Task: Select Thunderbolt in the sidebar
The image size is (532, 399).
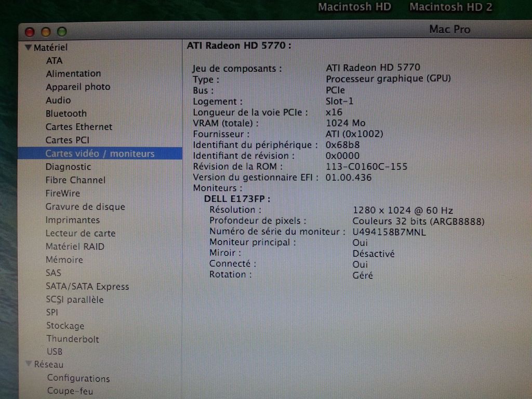Action: click(73, 339)
